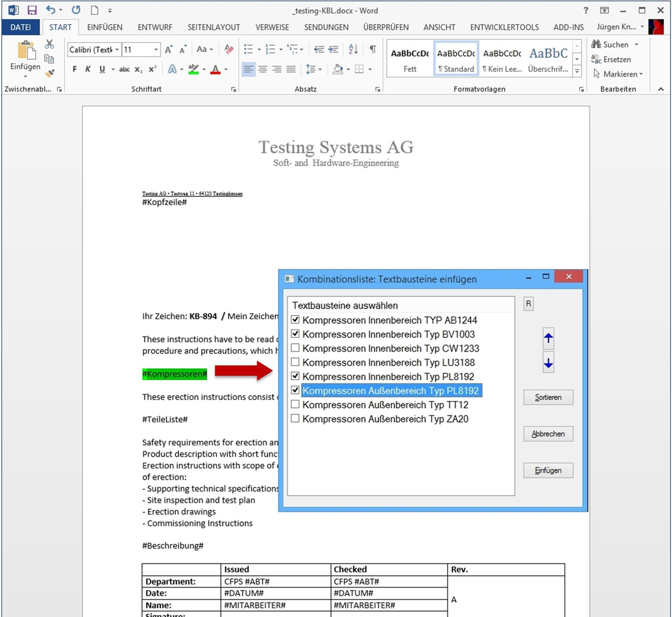The image size is (672, 617).
Task: Click Abbrechen to cancel the dialog
Action: point(548,434)
